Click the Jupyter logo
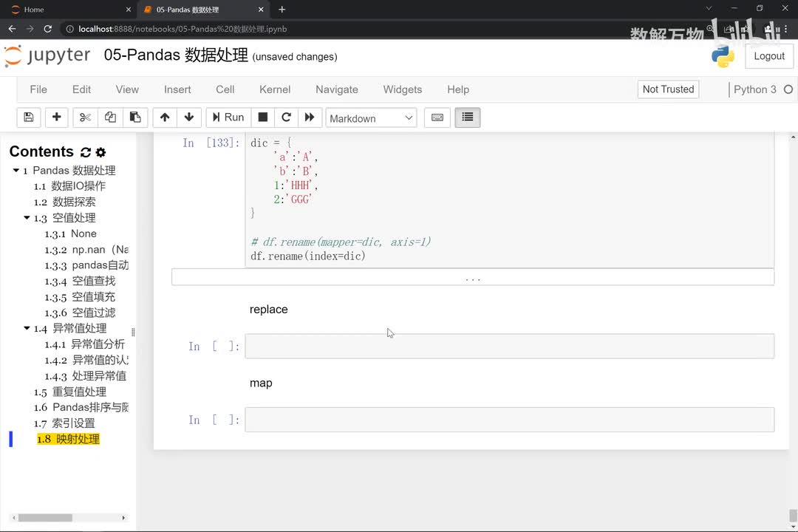This screenshot has height=532, width=798. [47, 55]
